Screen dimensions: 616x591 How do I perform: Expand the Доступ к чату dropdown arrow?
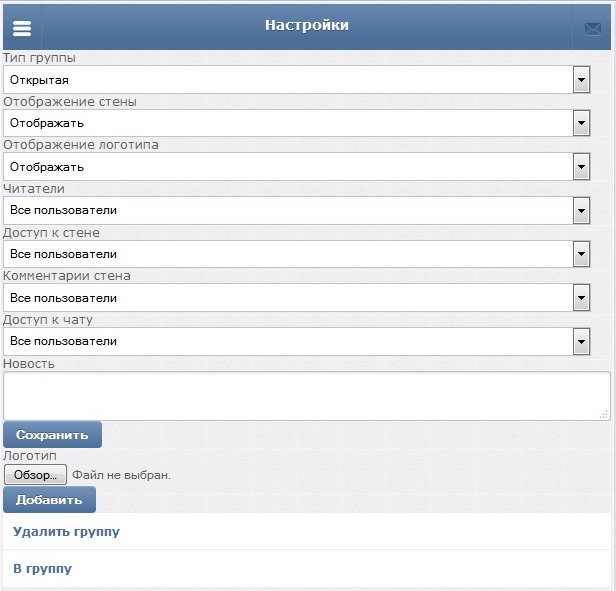[x=581, y=341]
